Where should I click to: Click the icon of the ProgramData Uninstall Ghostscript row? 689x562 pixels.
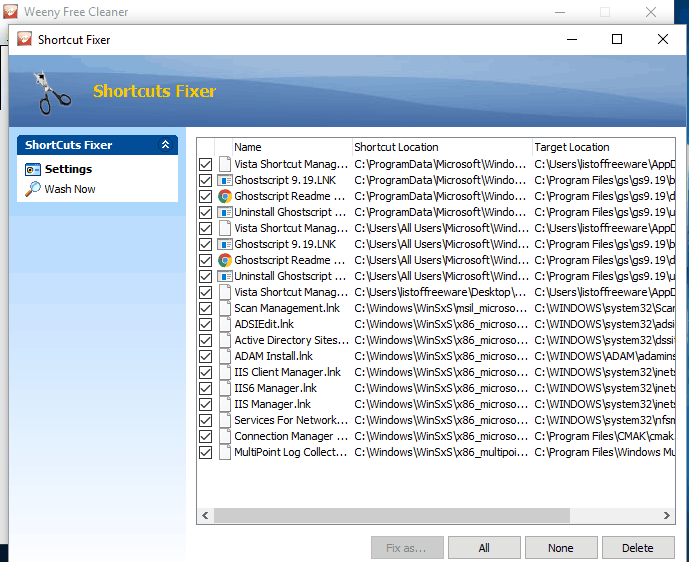225,212
